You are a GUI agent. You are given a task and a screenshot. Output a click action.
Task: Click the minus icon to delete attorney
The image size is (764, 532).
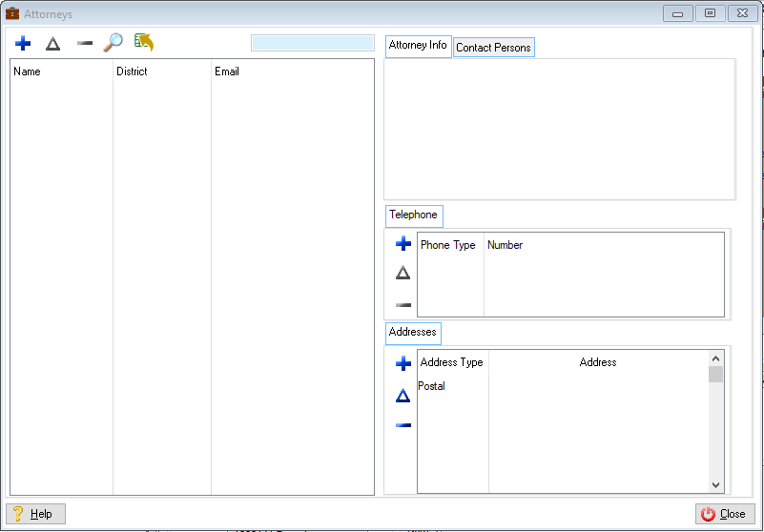(84, 43)
